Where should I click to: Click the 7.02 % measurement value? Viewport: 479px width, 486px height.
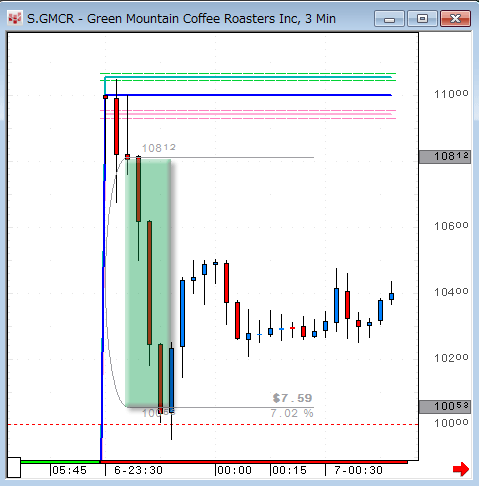[x=292, y=413]
